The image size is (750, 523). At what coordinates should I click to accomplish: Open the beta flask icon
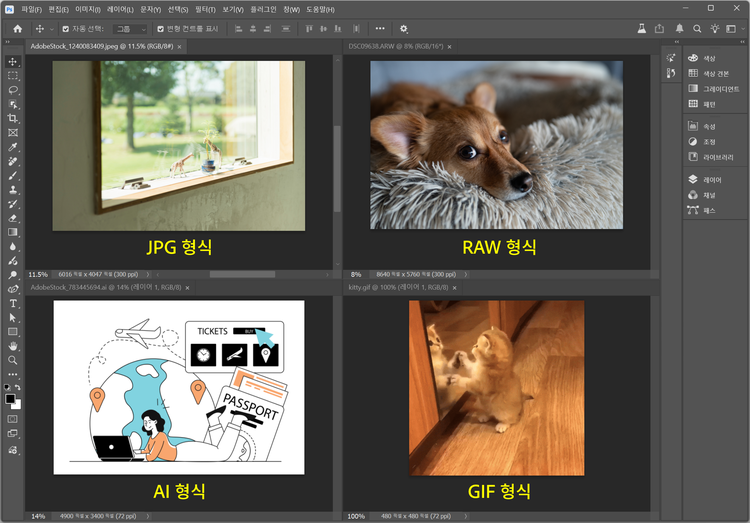[642, 29]
